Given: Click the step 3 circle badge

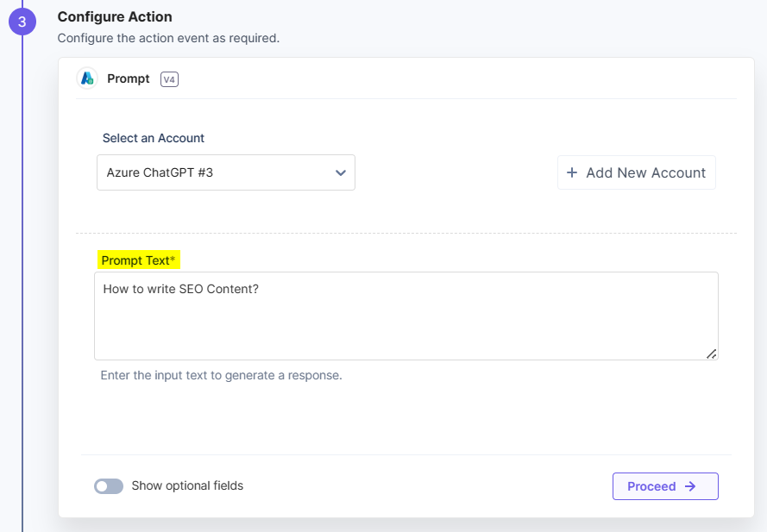Looking at the screenshot, I should [x=22, y=22].
